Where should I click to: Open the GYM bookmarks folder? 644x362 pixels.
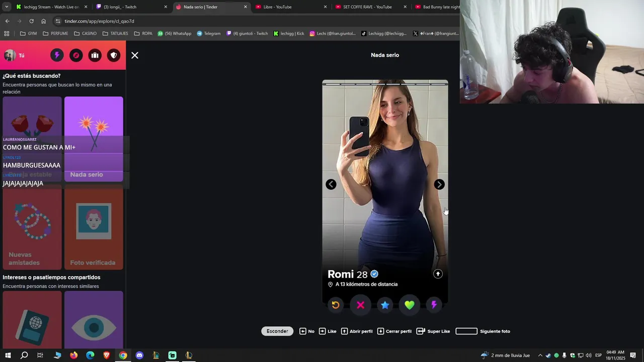coord(28,34)
